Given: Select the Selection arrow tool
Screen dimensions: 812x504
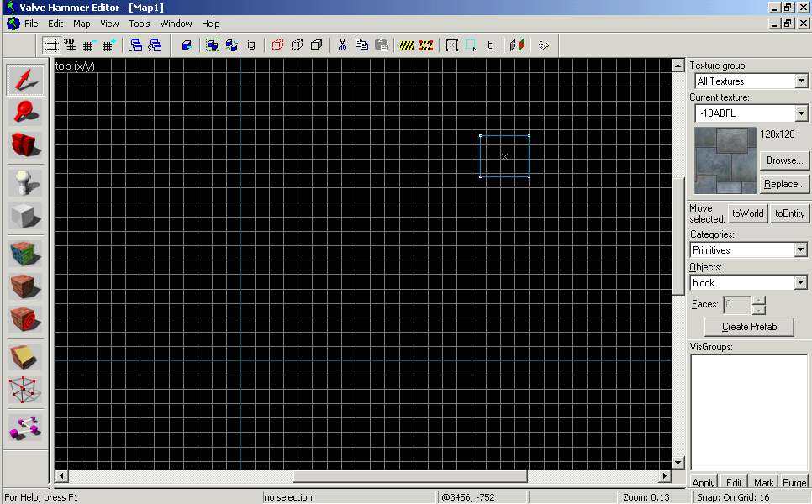Looking at the screenshot, I should click(25, 80).
